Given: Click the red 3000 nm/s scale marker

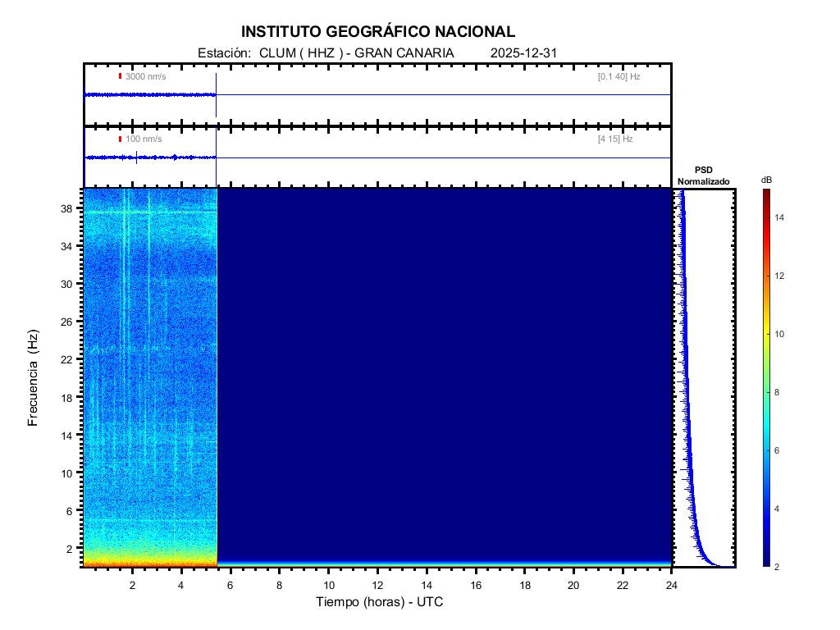Looking at the screenshot, I should click(x=120, y=76).
